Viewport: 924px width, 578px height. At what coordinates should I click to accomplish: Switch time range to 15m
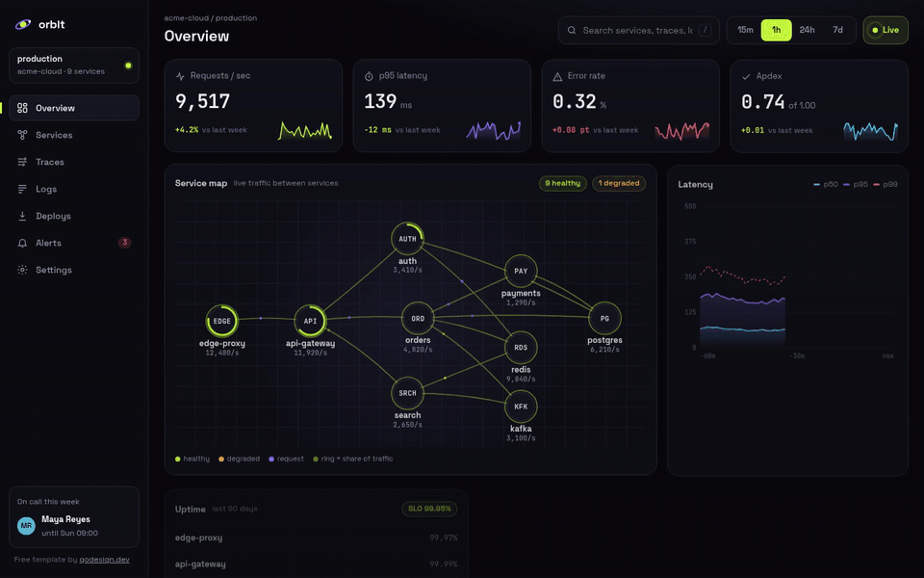pyautogui.click(x=745, y=30)
